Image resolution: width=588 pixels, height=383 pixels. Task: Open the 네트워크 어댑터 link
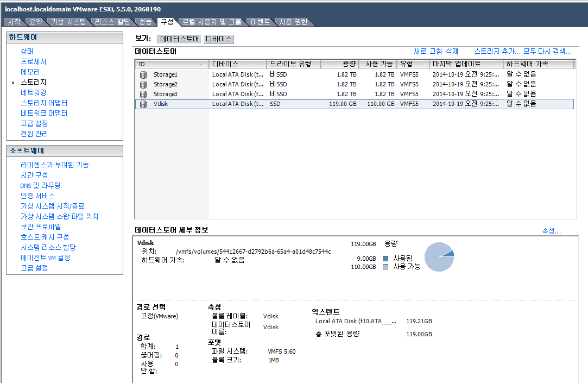click(x=44, y=114)
